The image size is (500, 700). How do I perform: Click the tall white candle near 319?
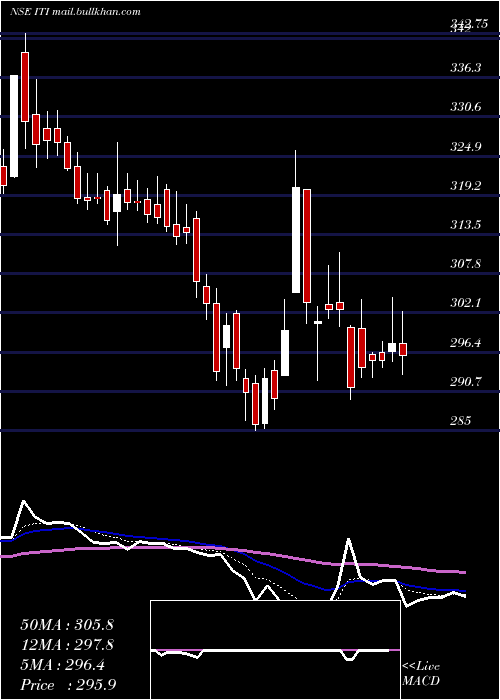pyautogui.click(x=296, y=240)
